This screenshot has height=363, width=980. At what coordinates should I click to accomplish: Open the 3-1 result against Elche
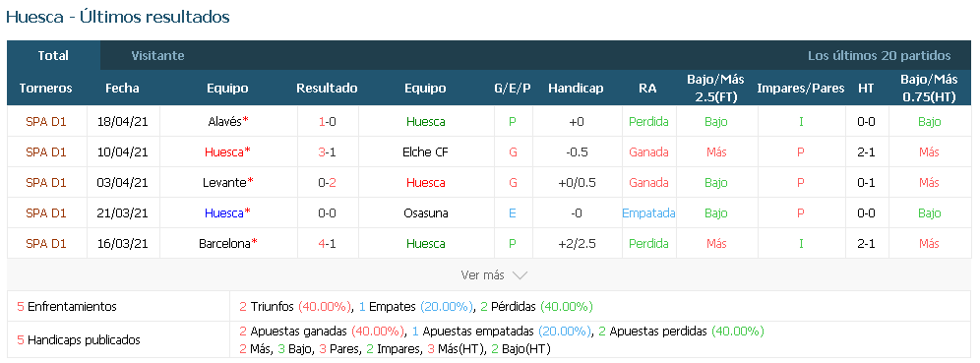(327, 151)
